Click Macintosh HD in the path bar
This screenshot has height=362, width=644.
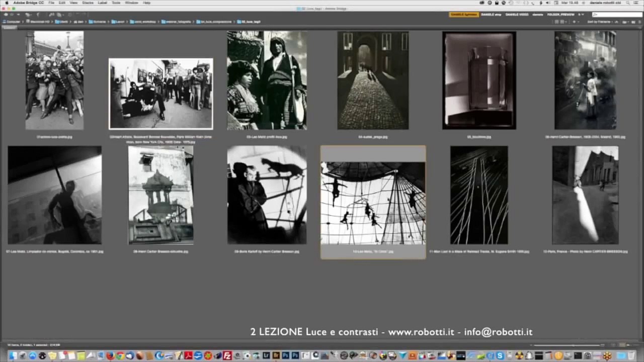[x=38, y=22]
